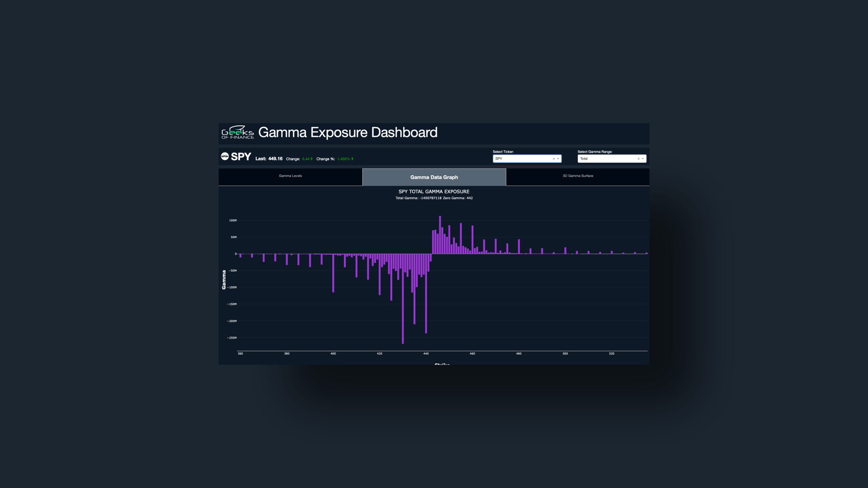Click the SPDR ticker logo next to SPY
868x488 pixels.
[224, 157]
